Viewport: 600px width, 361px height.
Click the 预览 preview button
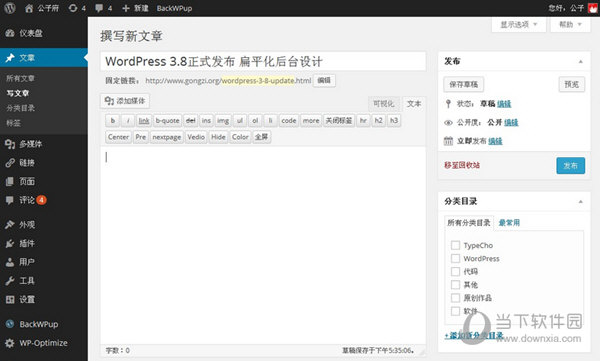[572, 84]
